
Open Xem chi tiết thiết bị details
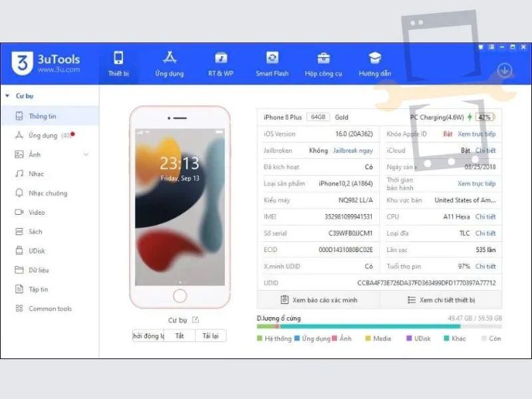[x=441, y=300]
